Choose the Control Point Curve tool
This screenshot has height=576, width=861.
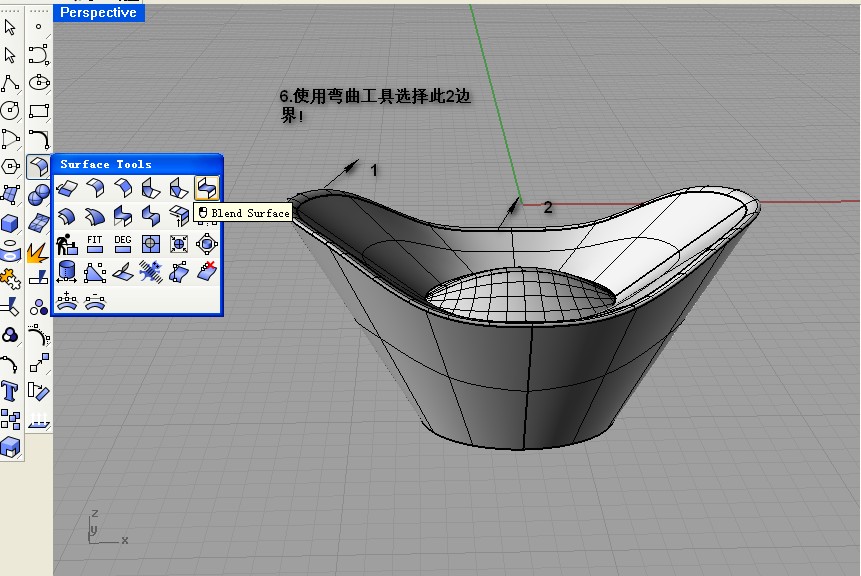pos(38,54)
